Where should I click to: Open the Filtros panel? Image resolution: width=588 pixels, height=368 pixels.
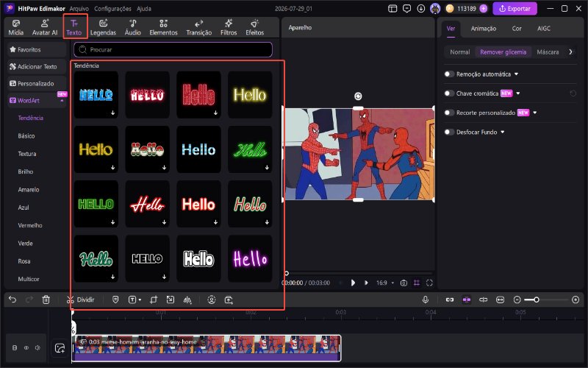pyautogui.click(x=229, y=28)
